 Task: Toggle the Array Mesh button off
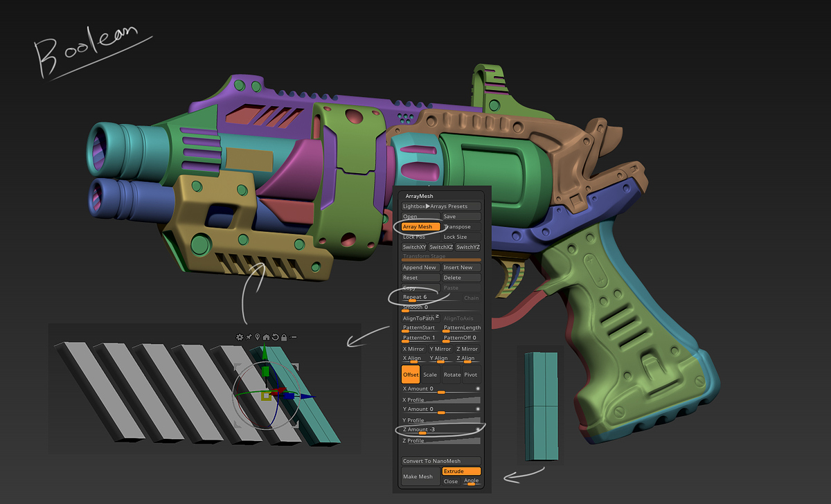click(x=421, y=226)
